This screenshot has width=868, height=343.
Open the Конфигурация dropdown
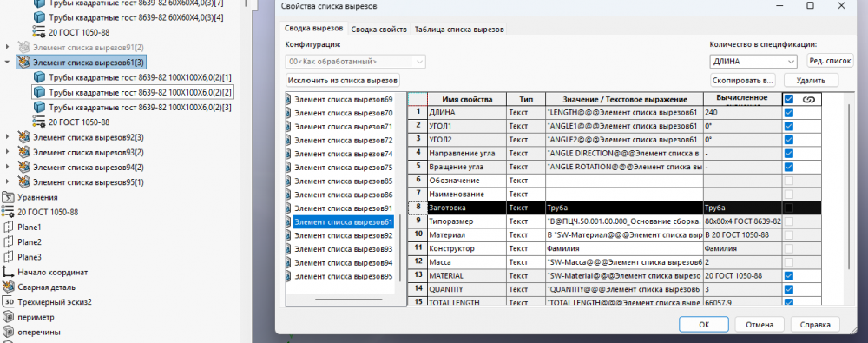coord(355,61)
